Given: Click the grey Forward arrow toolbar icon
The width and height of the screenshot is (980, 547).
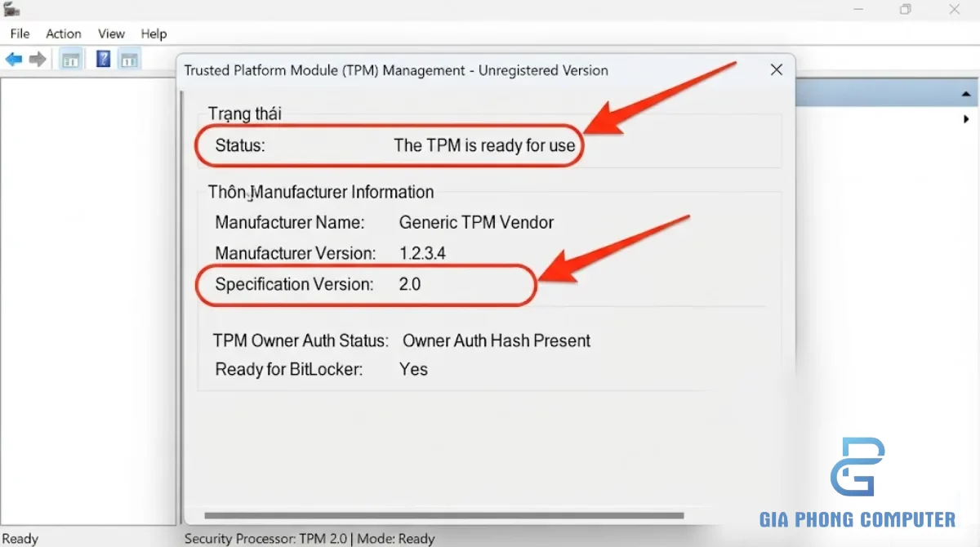Looking at the screenshot, I should pyautogui.click(x=38, y=60).
